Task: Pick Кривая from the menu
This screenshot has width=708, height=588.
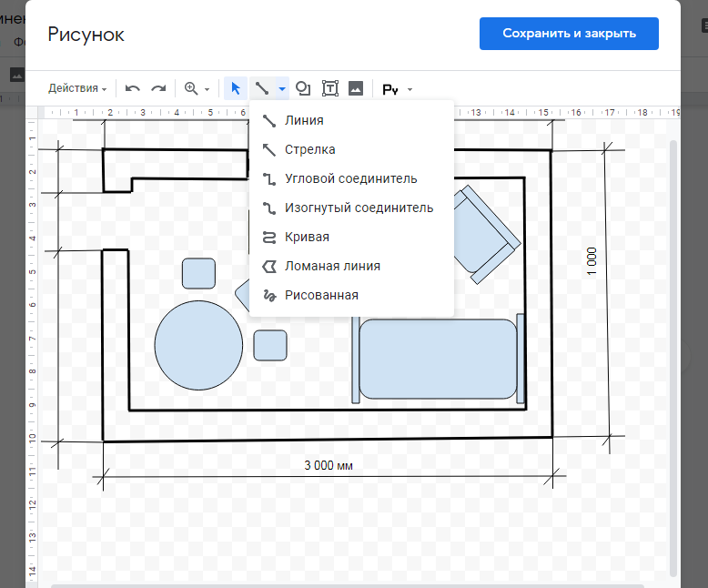Action: [x=351, y=237]
